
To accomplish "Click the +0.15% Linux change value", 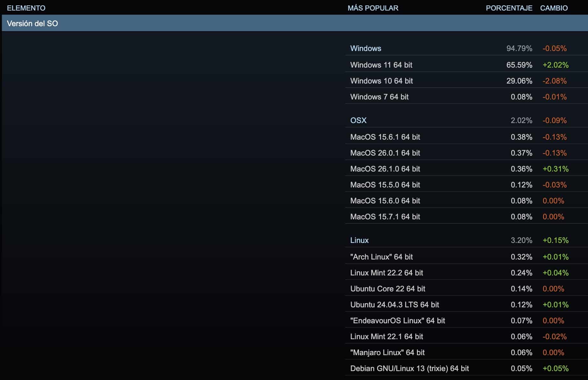I will click(556, 240).
